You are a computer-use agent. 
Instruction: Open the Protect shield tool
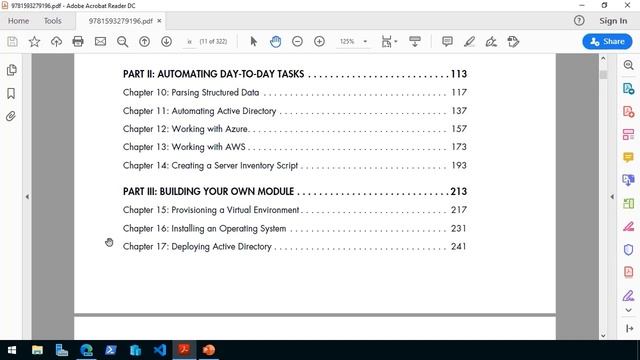tap(629, 249)
